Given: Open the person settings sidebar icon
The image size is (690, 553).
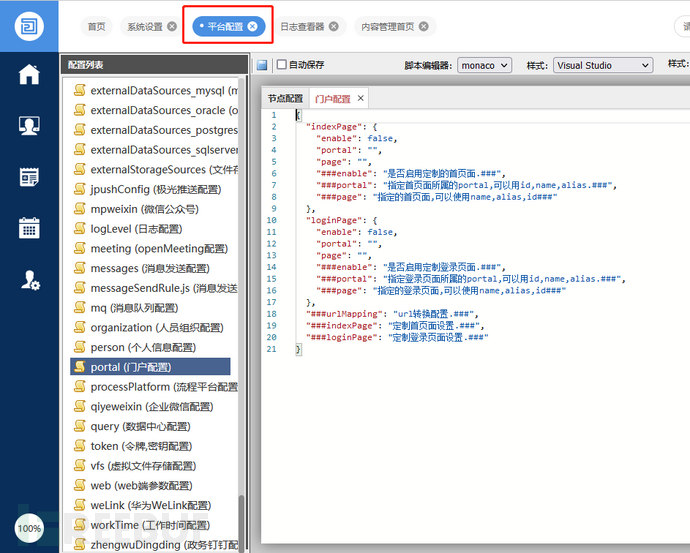Looking at the screenshot, I should [x=30, y=280].
